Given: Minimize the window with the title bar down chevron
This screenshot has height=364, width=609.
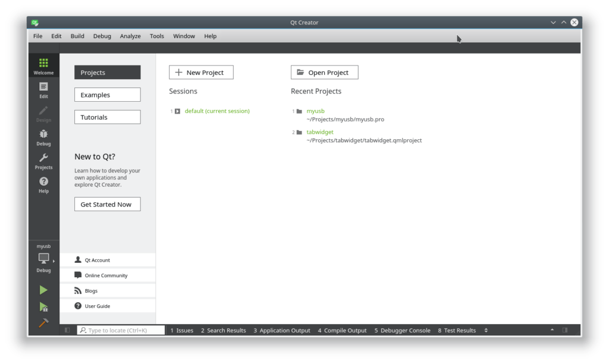Looking at the screenshot, I should (x=553, y=23).
